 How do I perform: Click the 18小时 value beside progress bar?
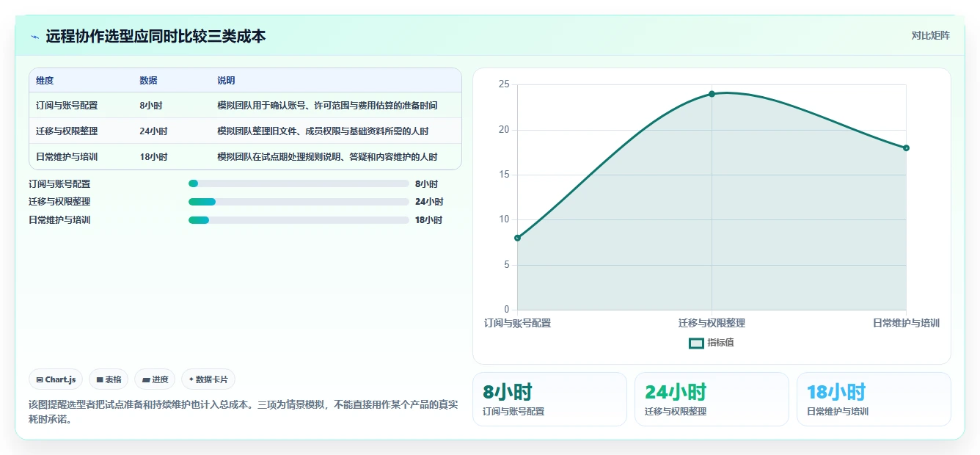pyautogui.click(x=429, y=220)
